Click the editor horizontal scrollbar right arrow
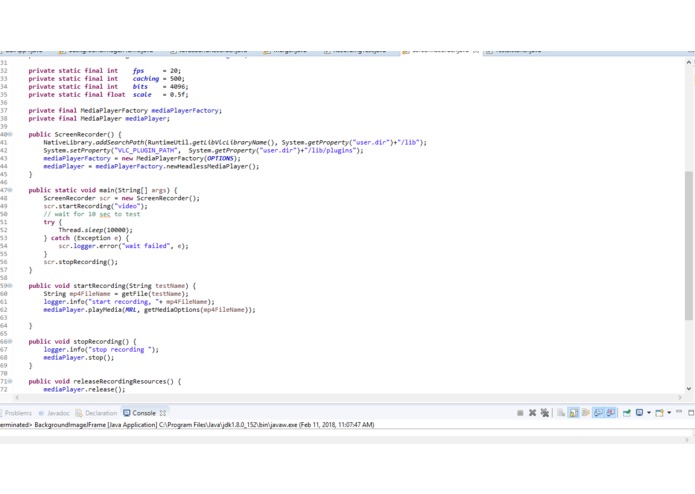Image resolution: width=695 pixels, height=494 pixels. click(679, 397)
